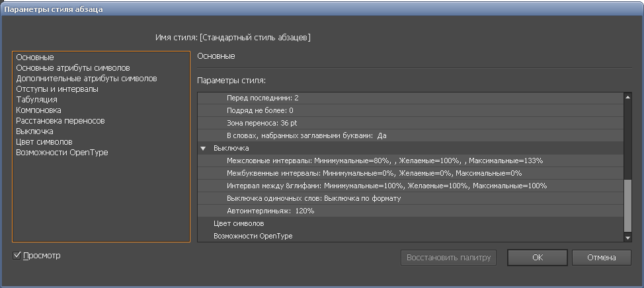Open the Табуляция category
644x288 pixels.
pyautogui.click(x=36, y=100)
